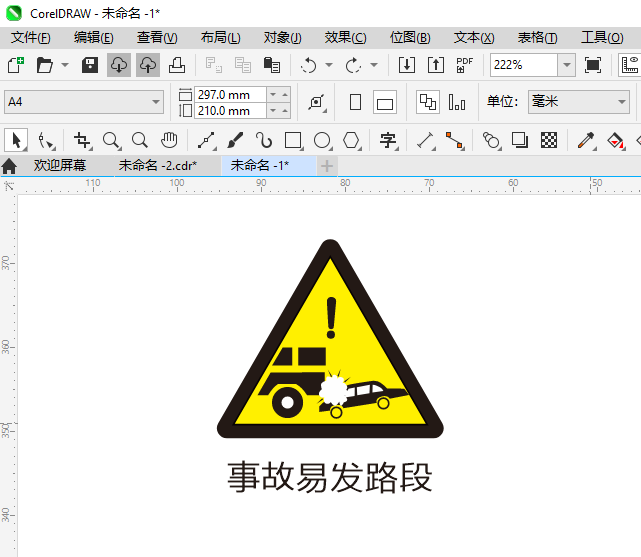Screen dimensions: 641x557
Task: Open the 位图(B) menu
Action: (410, 38)
